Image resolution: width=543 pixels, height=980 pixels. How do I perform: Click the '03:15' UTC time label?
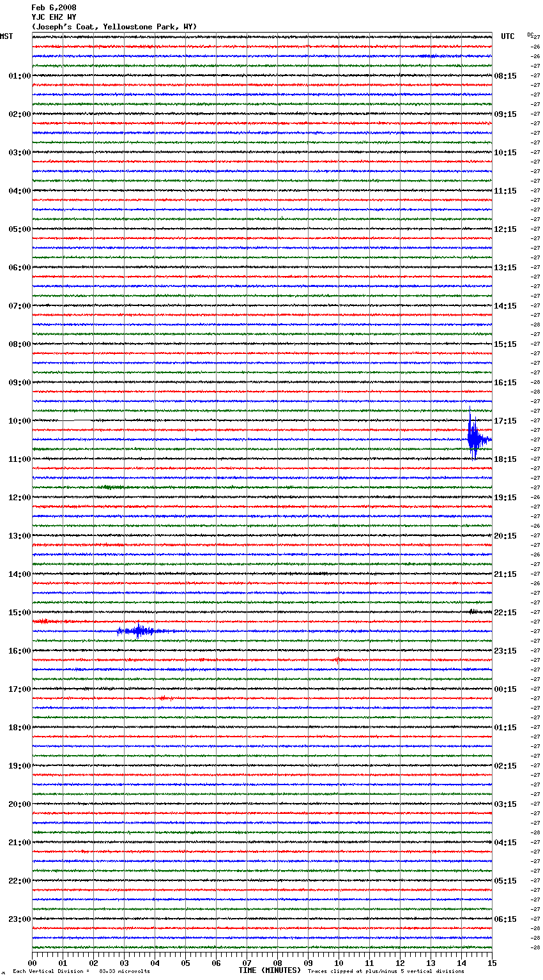[x=505, y=804]
